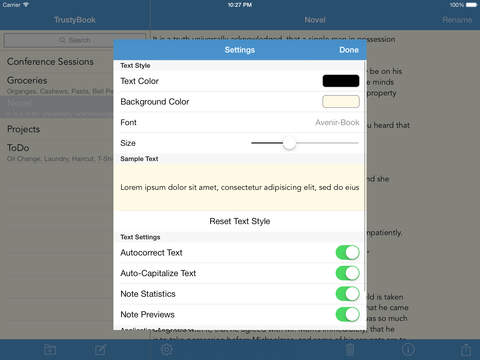Open the Font selection row
This screenshot has height=360, width=480.
click(x=239, y=123)
